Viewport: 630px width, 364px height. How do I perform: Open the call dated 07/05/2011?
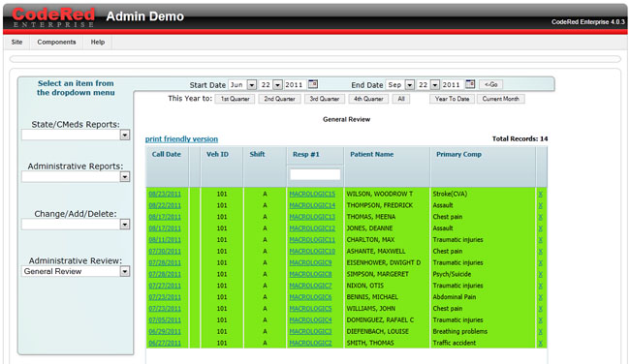(x=165, y=320)
